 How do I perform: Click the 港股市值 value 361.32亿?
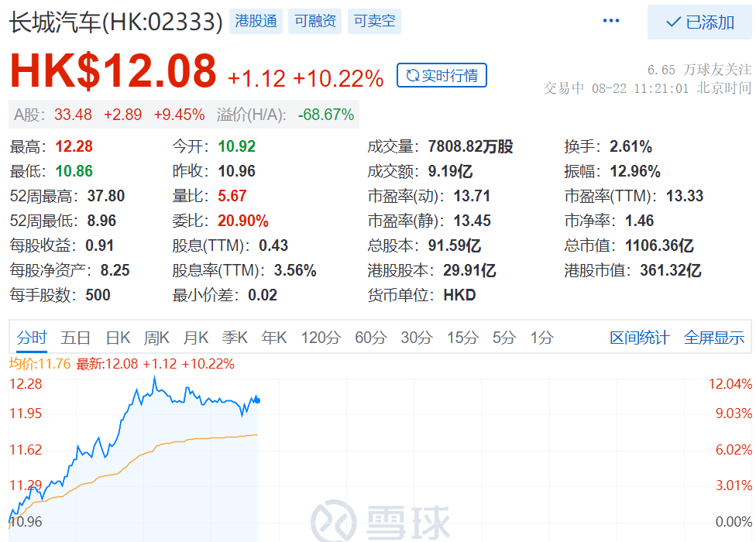(670, 270)
